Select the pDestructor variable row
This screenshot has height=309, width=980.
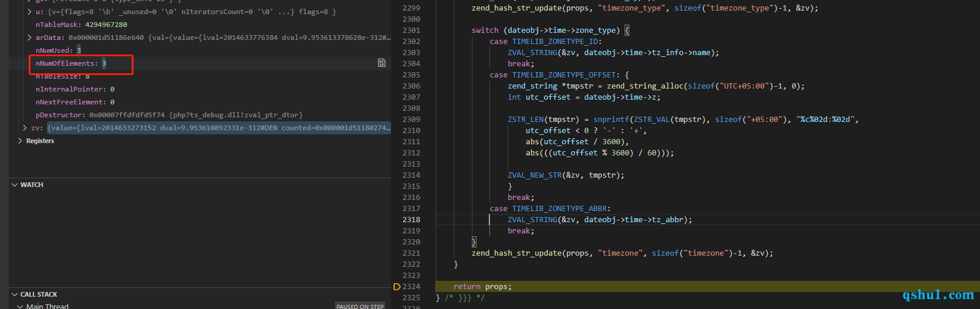point(200,115)
